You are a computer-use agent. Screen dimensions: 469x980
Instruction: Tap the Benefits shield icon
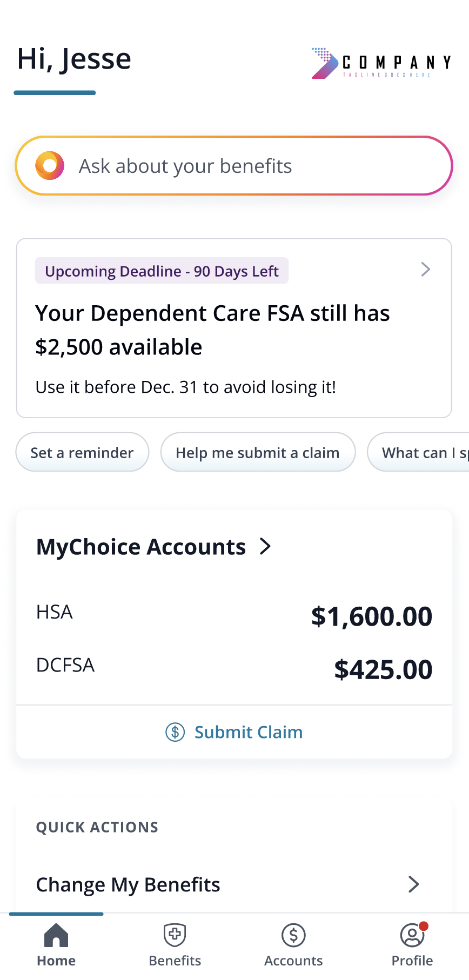point(175,935)
